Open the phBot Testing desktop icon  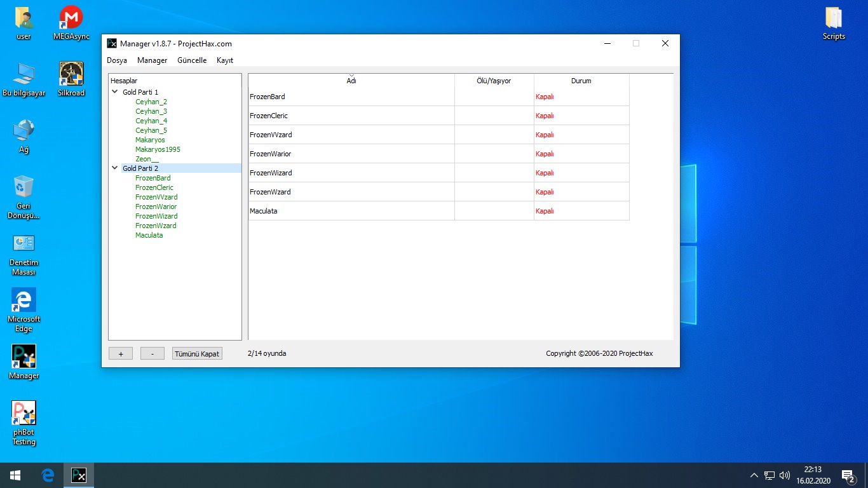coord(24,414)
